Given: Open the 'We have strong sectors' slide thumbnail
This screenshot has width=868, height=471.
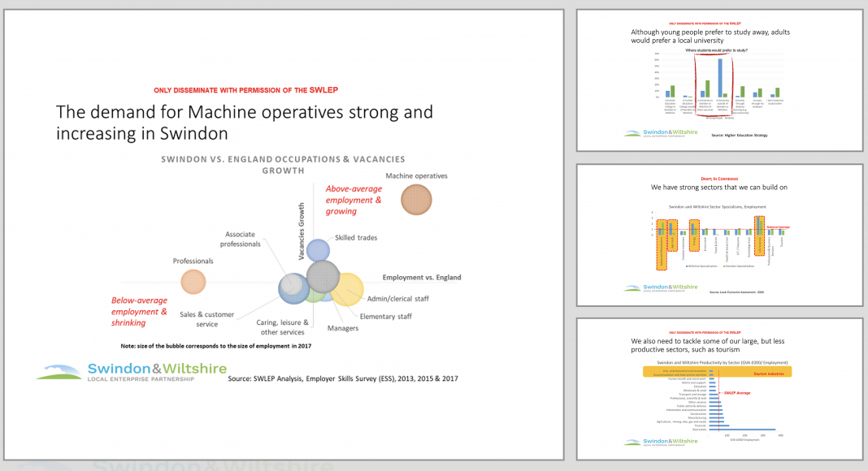Looking at the screenshot, I should click(719, 235).
